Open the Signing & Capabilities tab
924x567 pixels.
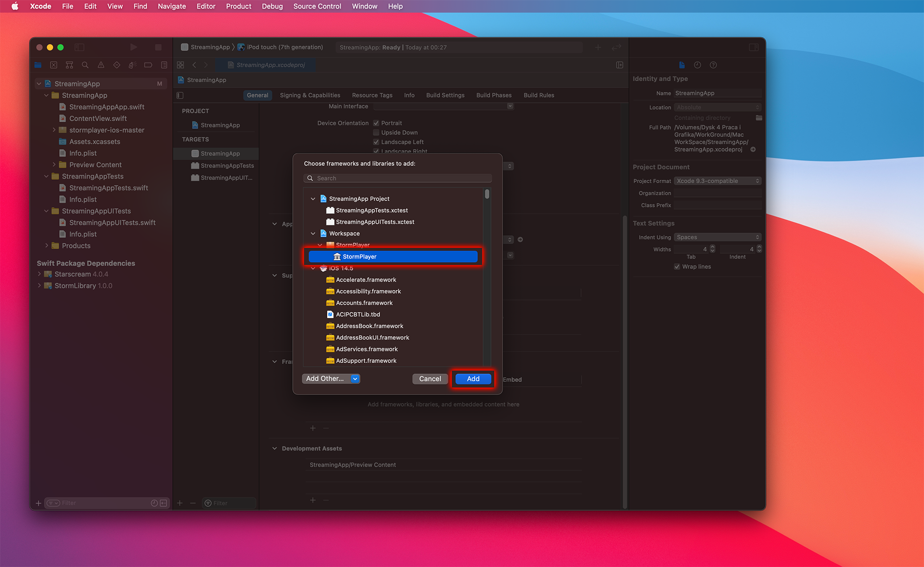click(310, 95)
